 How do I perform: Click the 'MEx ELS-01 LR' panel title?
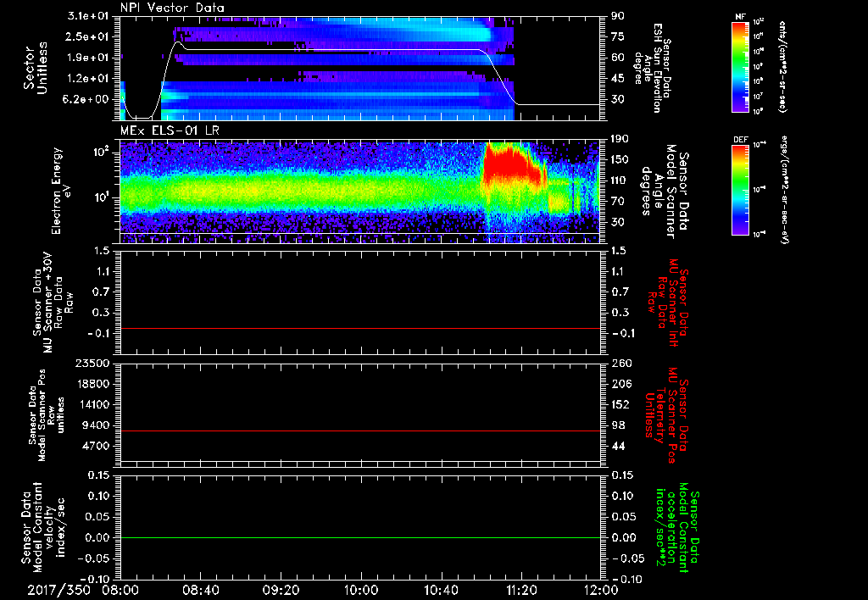click(168, 131)
